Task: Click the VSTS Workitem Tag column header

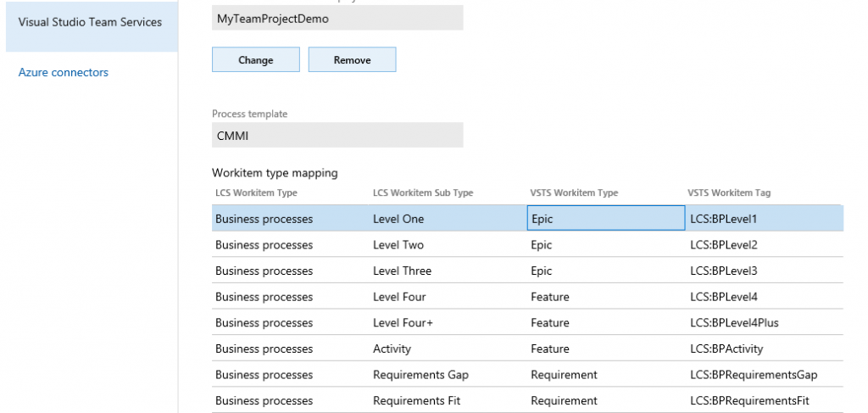Action: 730,193
